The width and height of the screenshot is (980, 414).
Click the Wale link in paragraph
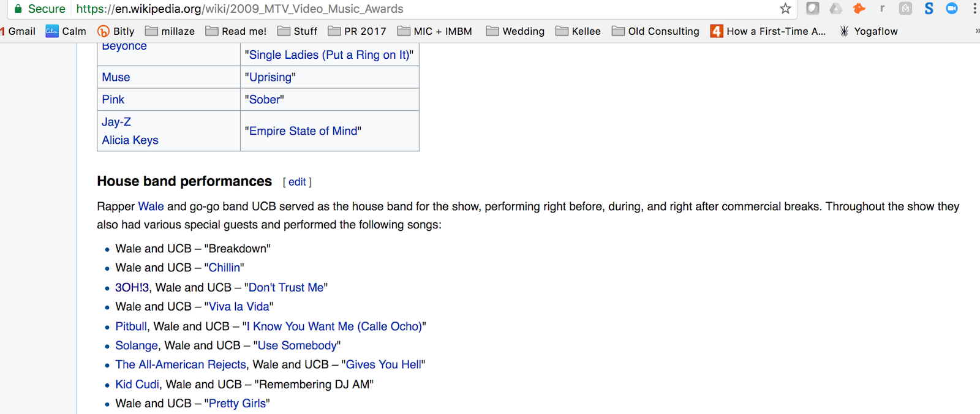(151, 206)
